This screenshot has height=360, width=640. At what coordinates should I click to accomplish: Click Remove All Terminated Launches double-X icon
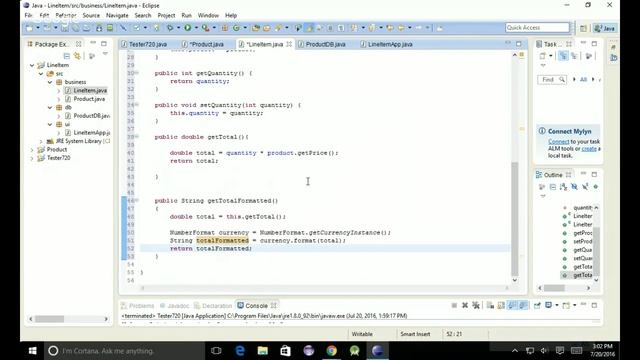[476, 305]
